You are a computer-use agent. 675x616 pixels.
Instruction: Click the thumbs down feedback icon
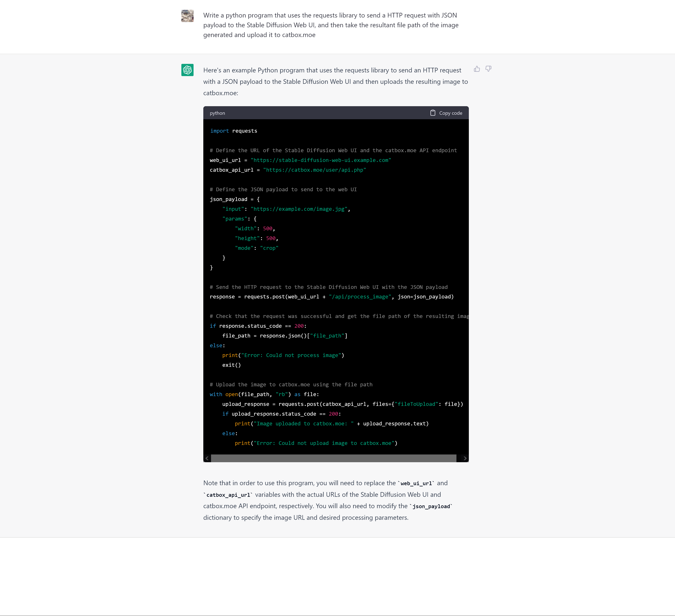[489, 69]
